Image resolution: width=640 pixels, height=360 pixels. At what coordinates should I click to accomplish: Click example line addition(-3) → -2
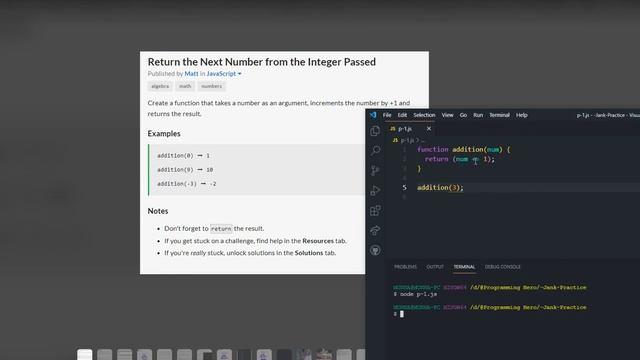tap(187, 184)
